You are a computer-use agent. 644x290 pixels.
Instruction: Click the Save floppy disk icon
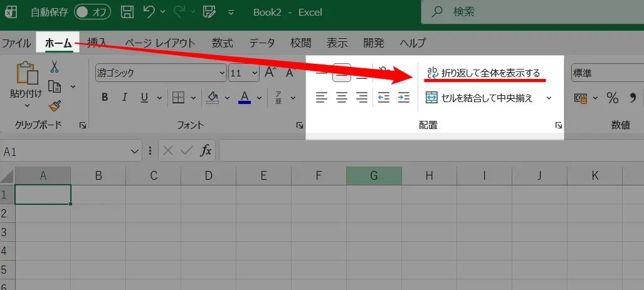(x=127, y=12)
